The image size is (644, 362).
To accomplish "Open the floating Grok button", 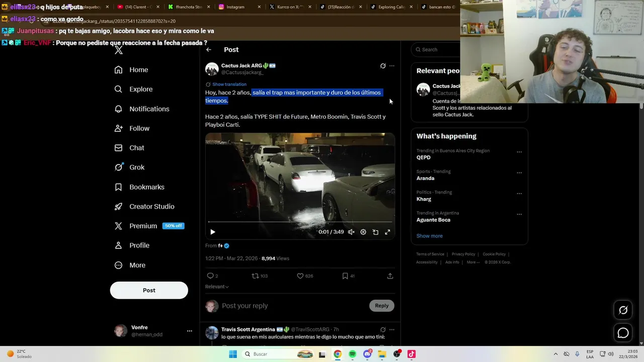I will [623, 310].
